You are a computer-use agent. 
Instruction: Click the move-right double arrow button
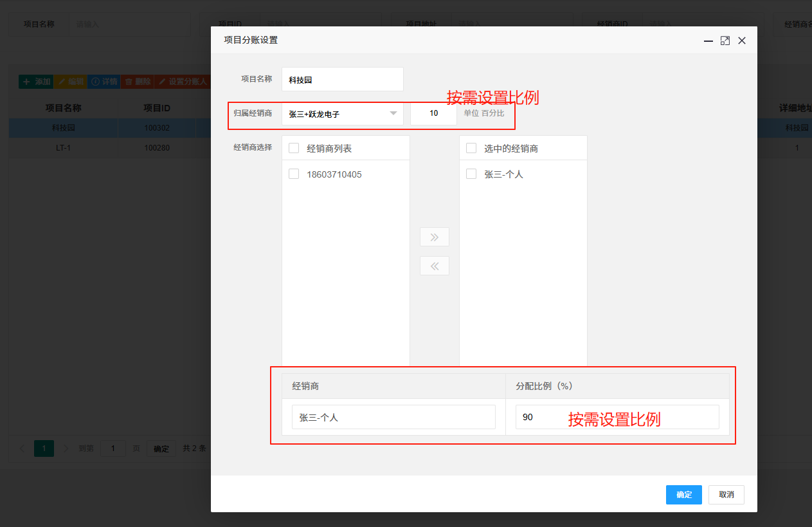pyautogui.click(x=435, y=237)
